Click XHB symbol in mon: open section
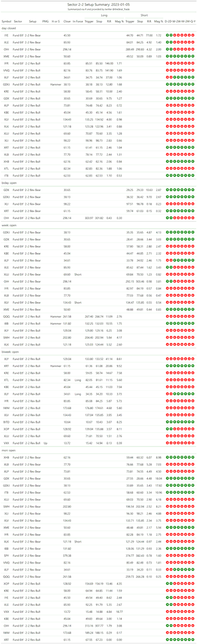Screen dimensions: 197x644 (6, 458)
